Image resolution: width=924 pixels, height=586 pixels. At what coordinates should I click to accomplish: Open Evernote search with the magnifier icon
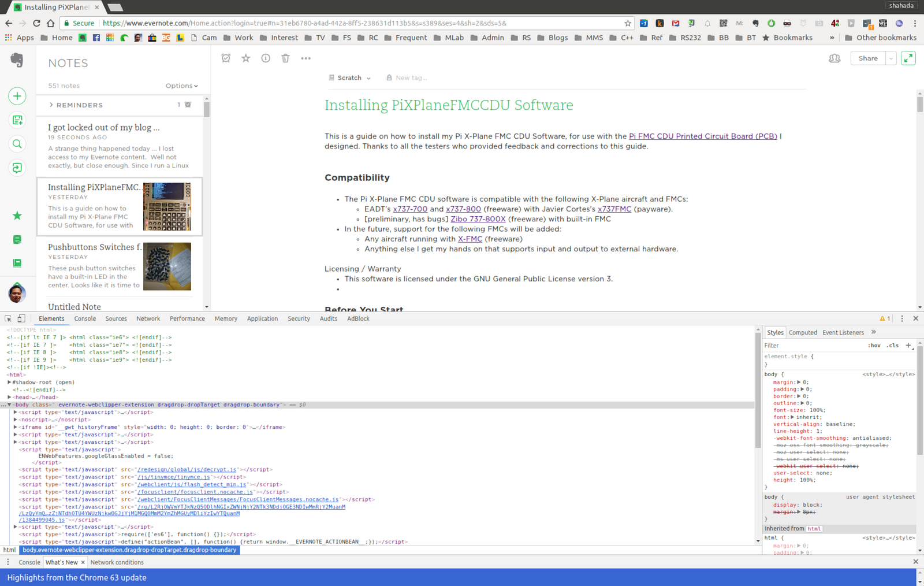(17, 144)
